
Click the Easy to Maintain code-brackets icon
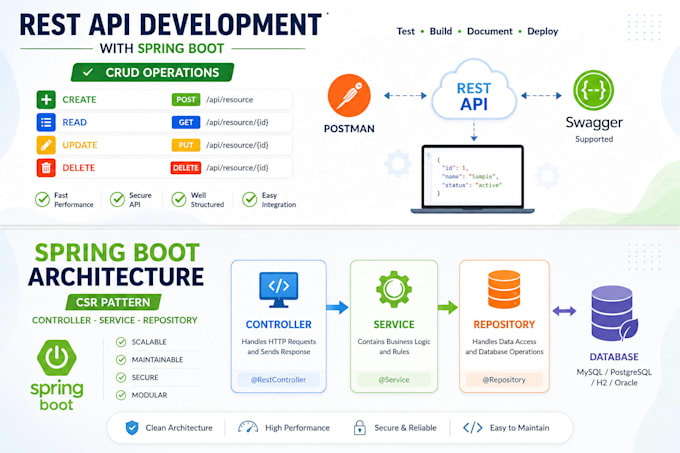tap(473, 428)
